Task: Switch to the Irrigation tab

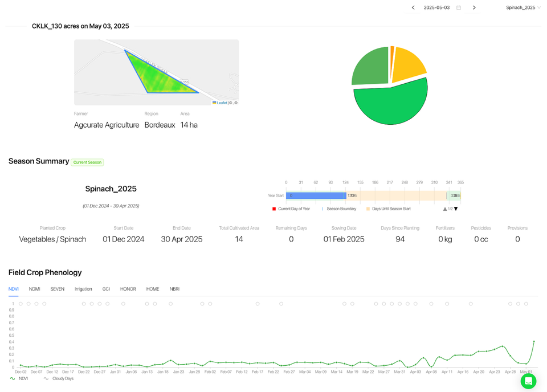Action: [x=83, y=289]
